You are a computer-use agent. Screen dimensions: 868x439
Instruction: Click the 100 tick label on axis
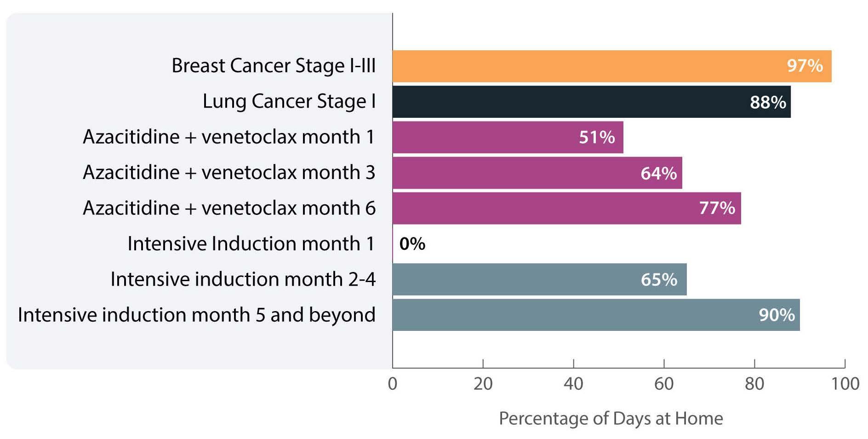coord(845,384)
